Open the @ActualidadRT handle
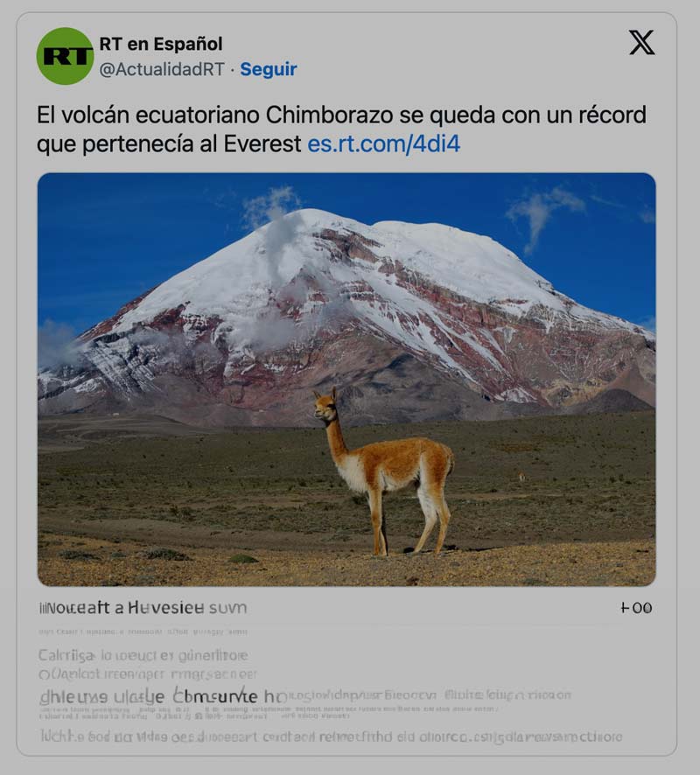Image resolution: width=700 pixels, height=775 pixels. click(162, 69)
